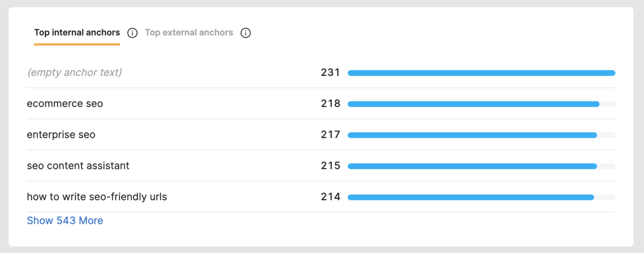The width and height of the screenshot is (644, 253).
Task: Click the ecommerce seo progress bar
Action: pyautogui.click(x=473, y=104)
